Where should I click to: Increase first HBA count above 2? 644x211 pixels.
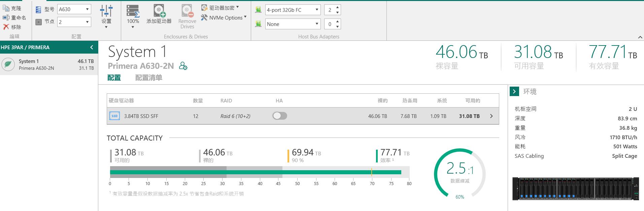tap(338, 7)
